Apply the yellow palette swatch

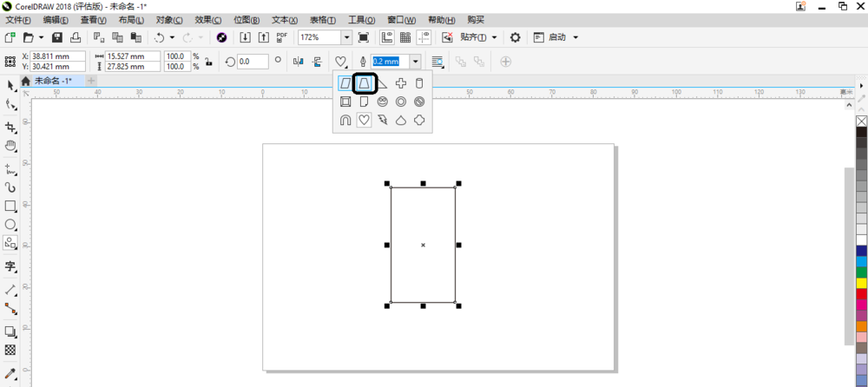click(x=861, y=283)
